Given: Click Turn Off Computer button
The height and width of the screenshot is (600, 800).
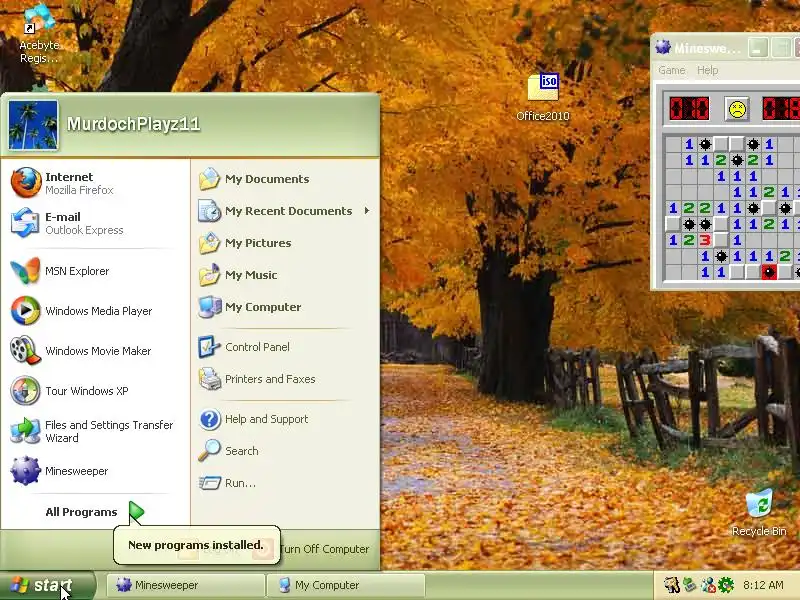Looking at the screenshot, I should 324,549.
